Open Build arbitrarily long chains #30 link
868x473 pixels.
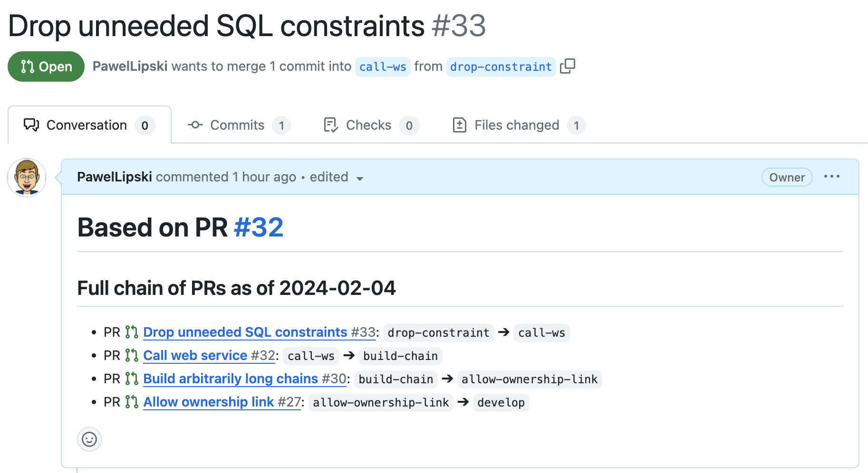[245, 378]
